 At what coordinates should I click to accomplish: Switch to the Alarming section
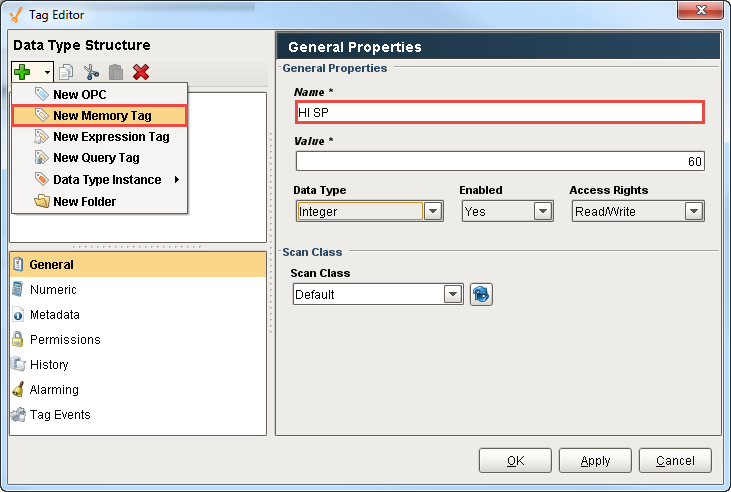[54, 390]
